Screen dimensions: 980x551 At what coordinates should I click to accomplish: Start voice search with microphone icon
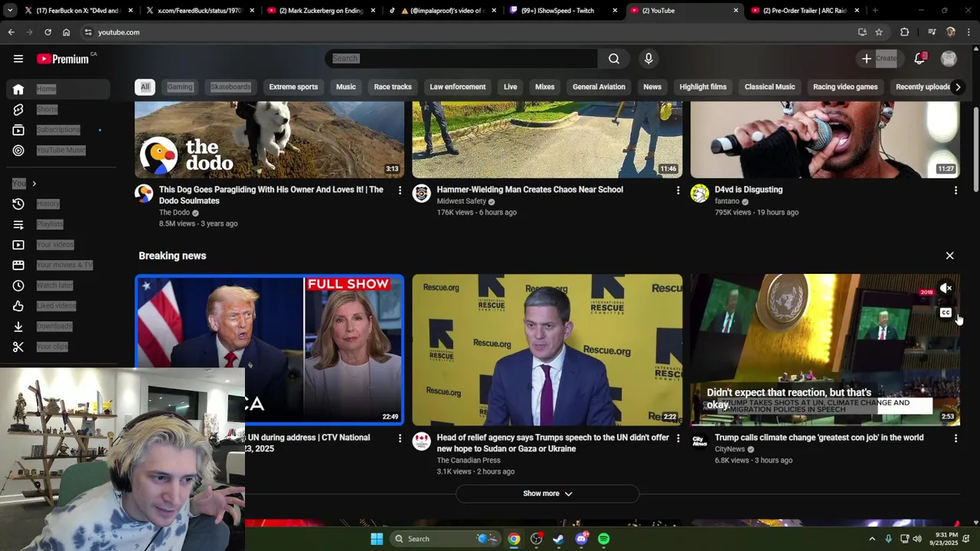coord(648,58)
